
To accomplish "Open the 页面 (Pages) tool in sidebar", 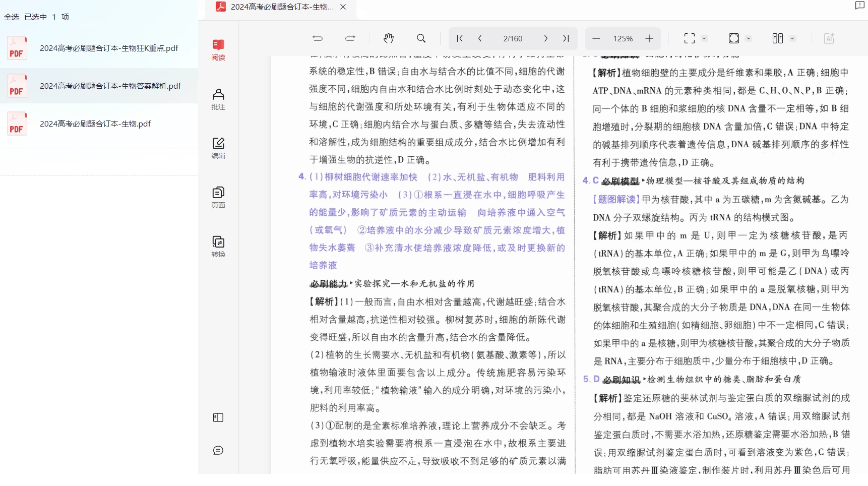I will pyautogui.click(x=218, y=198).
